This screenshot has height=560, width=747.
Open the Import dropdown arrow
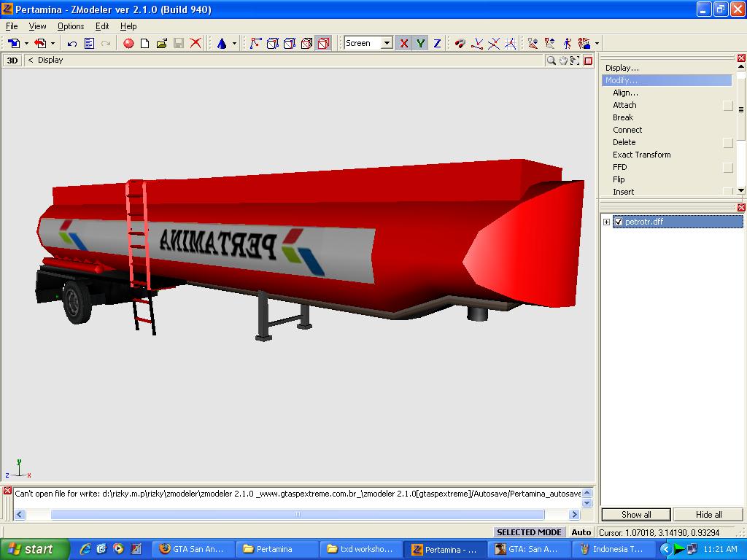pyautogui.click(x=26, y=44)
